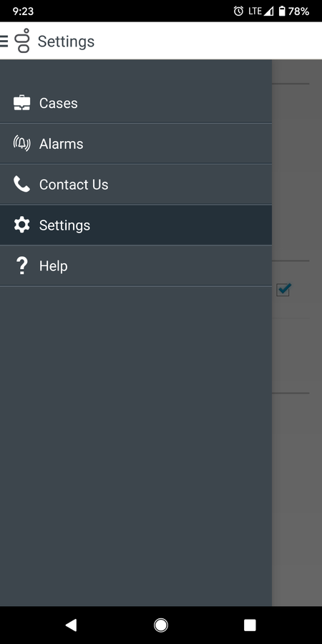The height and width of the screenshot is (644, 322).
Task: Tap the Android back button
Action: point(71,625)
